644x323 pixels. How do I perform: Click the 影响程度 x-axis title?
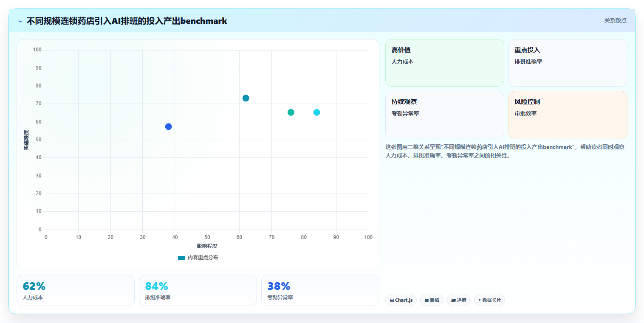tap(207, 246)
